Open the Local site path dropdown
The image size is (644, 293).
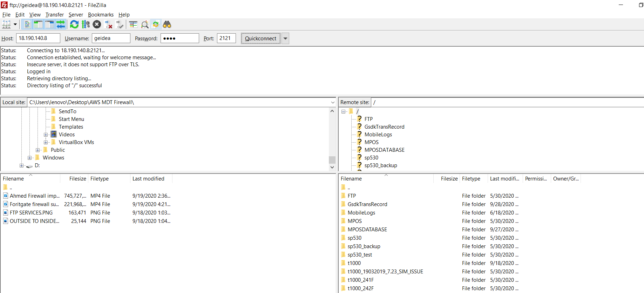pyautogui.click(x=333, y=102)
